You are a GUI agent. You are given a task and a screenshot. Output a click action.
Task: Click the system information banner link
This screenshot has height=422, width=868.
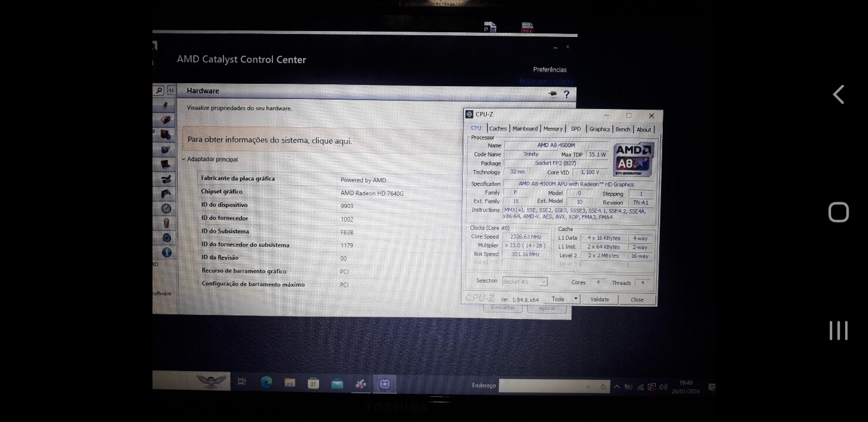[x=270, y=141]
